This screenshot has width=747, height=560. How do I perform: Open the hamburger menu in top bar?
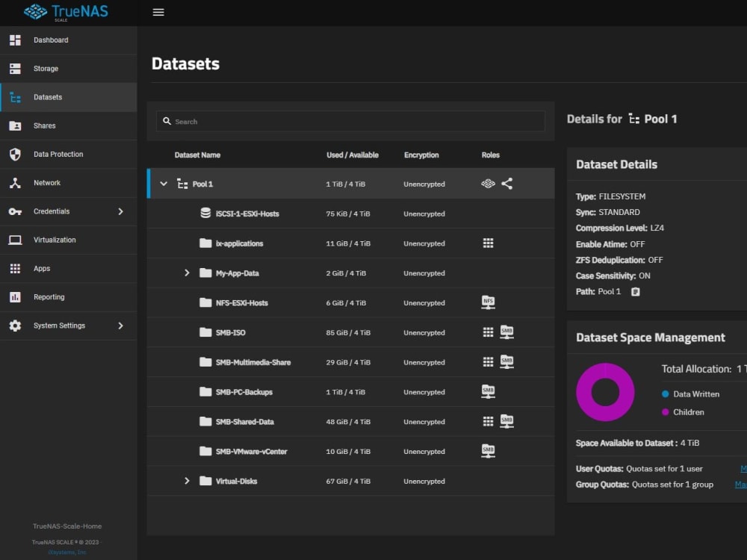[x=158, y=13]
